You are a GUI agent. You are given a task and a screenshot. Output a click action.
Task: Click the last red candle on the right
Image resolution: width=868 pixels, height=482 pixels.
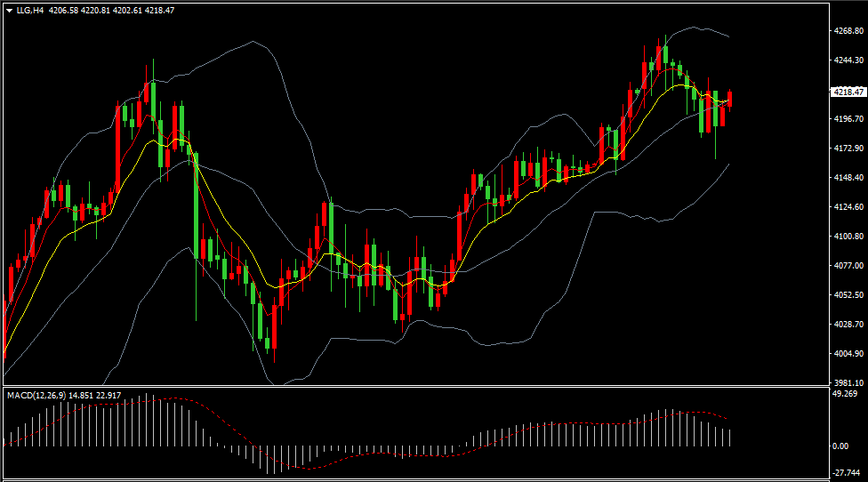[x=730, y=99]
